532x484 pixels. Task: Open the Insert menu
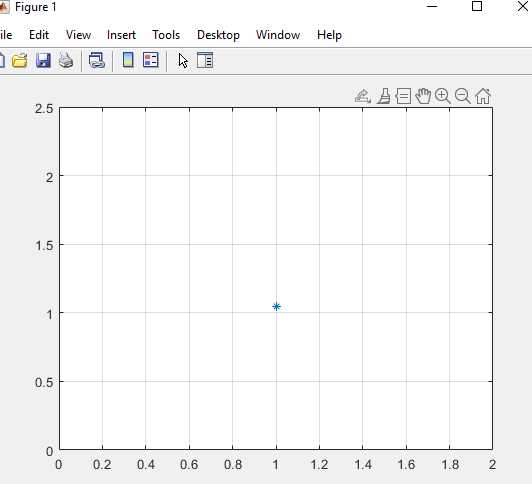click(121, 35)
